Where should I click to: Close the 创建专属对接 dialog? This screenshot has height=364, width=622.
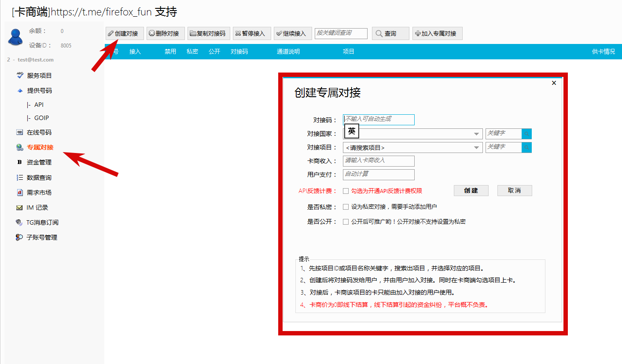[554, 83]
